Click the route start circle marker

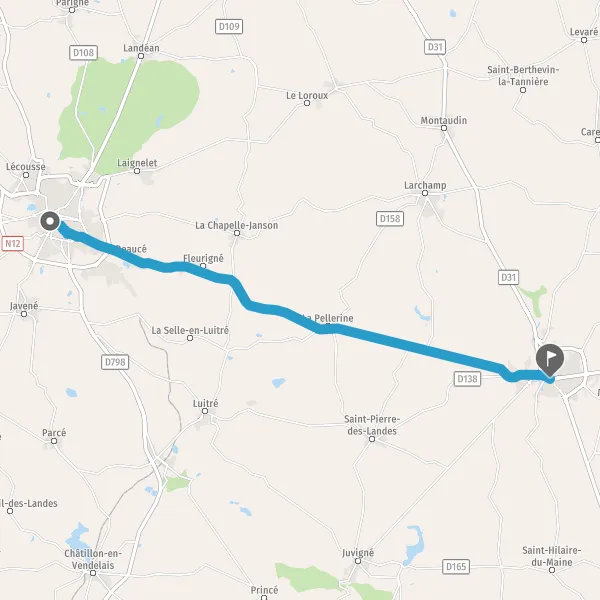pyautogui.click(x=50, y=221)
